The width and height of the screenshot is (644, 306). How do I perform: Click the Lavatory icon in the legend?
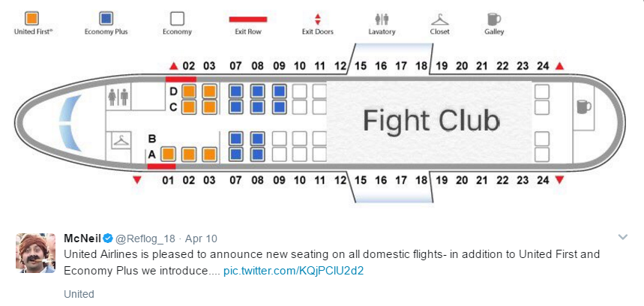(382, 19)
